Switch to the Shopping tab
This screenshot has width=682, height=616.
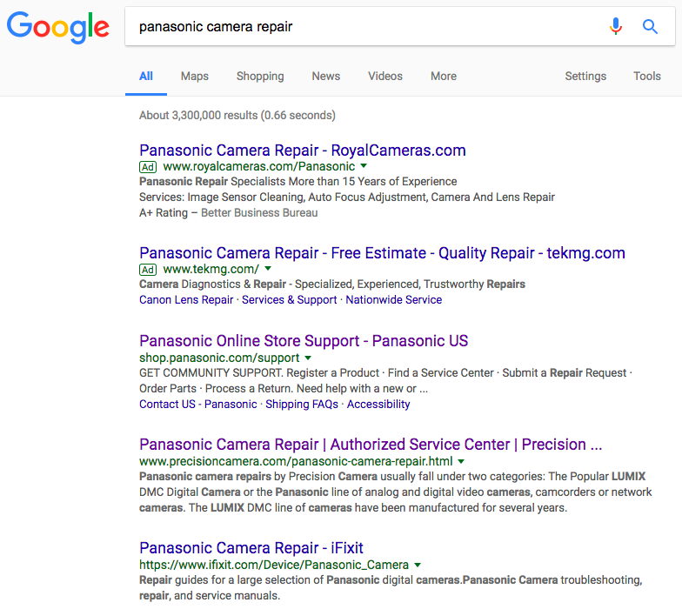tap(260, 77)
